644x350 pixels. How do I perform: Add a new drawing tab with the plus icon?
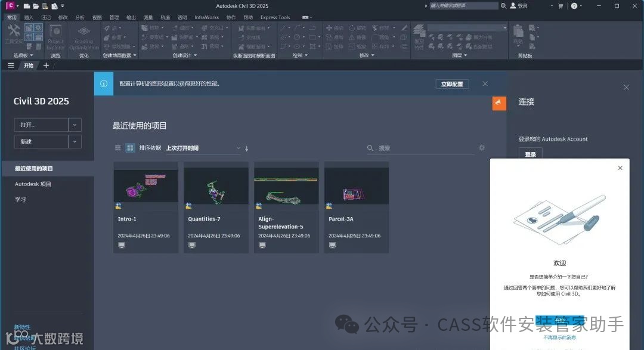46,66
